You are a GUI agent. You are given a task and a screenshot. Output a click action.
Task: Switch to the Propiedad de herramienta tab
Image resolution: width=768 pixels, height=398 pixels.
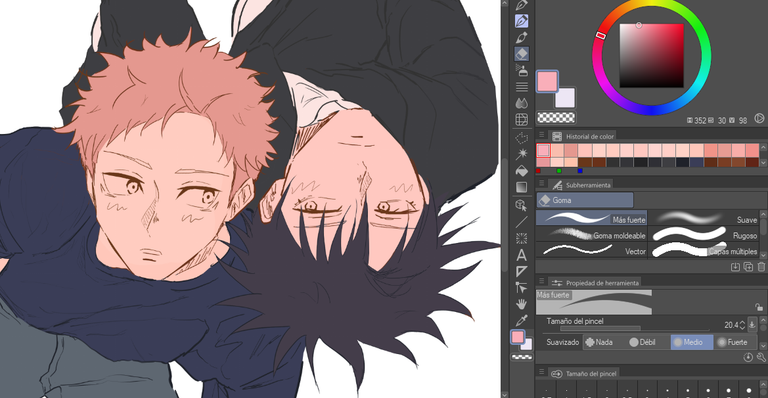click(x=595, y=282)
